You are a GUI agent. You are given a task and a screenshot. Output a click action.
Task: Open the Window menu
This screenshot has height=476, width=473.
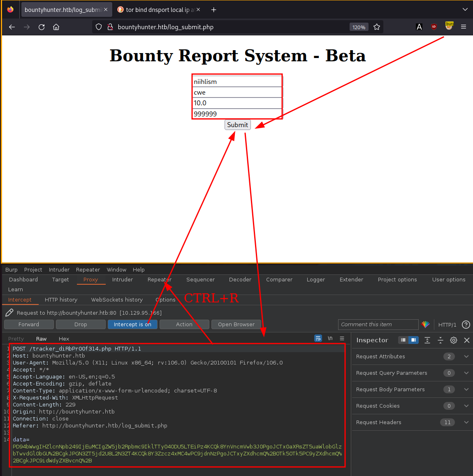[116, 269]
